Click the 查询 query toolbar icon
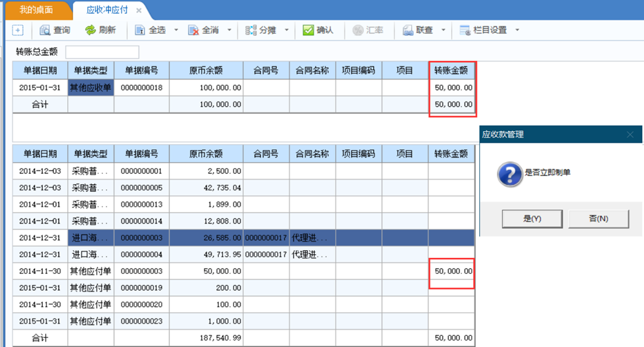This screenshot has width=644, height=347. (x=45, y=30)
